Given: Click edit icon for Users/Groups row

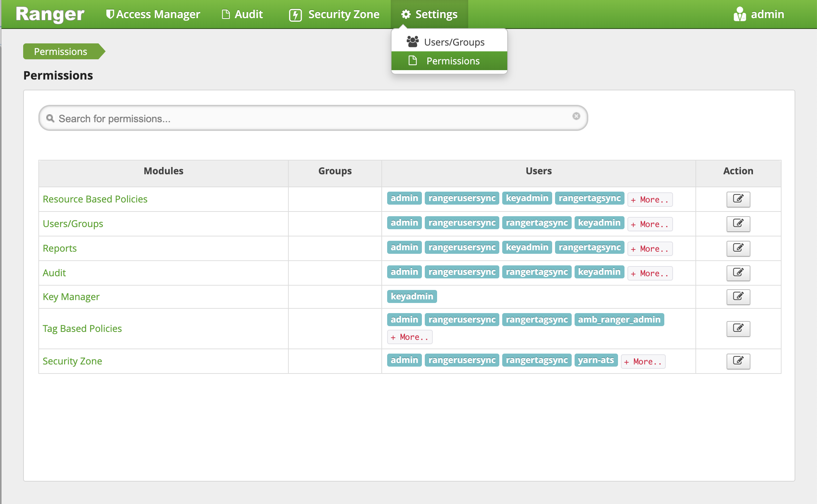Looking at the screenshot, I should [738, 224].
